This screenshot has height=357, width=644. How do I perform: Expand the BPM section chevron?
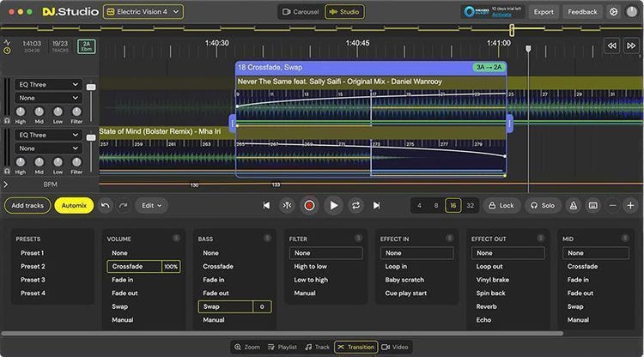click(6, 185)
